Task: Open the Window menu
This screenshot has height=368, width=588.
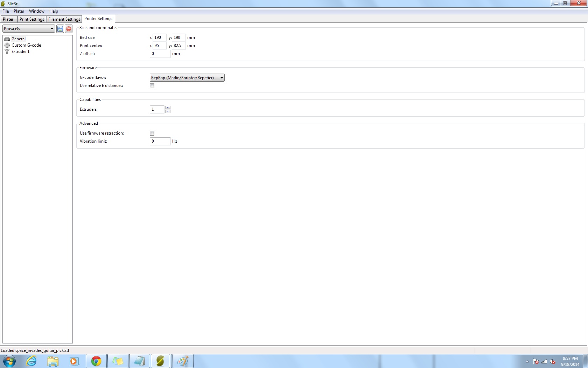Action: point(36,11)
